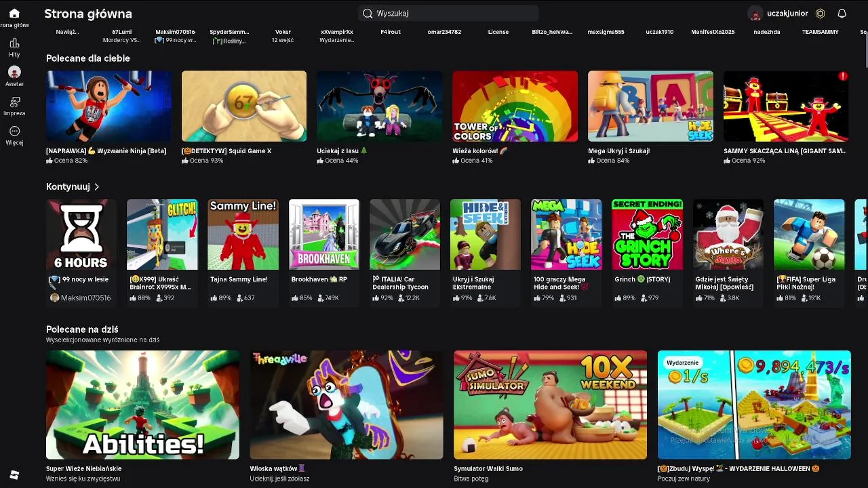
Task: Click the Polecane dla ciebie heading
Action: coord(88,58)
